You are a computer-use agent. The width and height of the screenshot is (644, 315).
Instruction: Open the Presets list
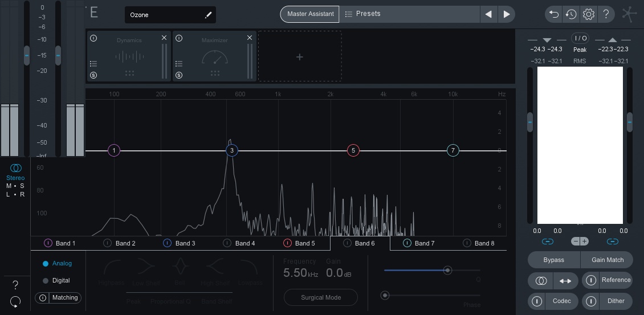[410, 14]
